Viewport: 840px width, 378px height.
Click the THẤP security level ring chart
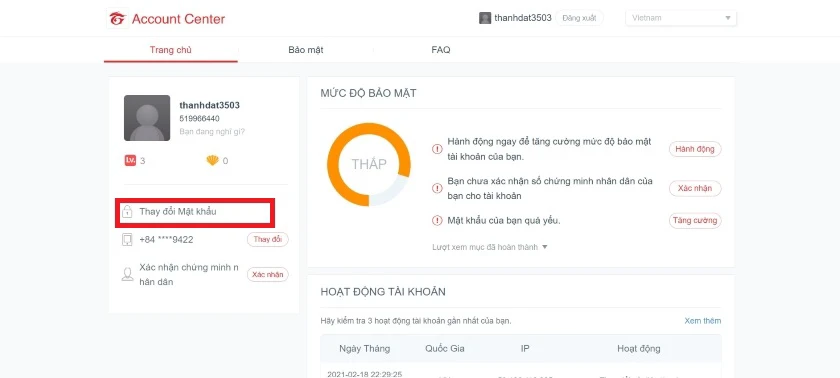click(369, 164)
